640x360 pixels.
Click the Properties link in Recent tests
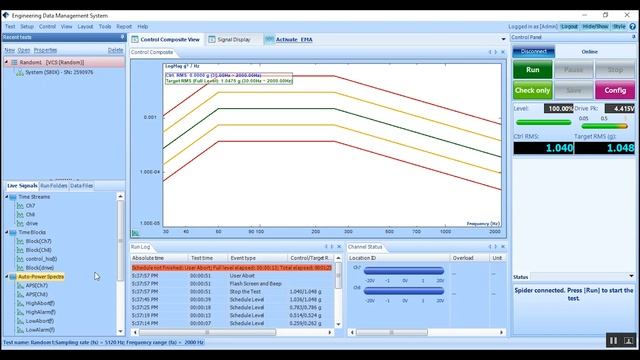point(45,50)
